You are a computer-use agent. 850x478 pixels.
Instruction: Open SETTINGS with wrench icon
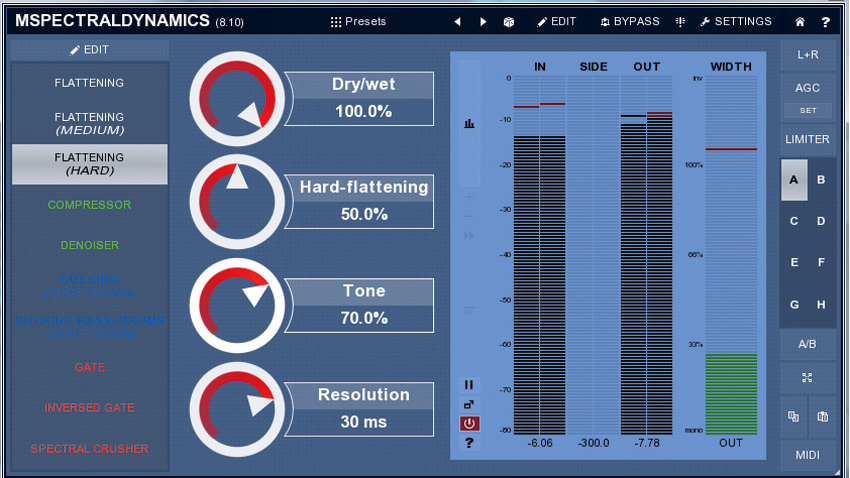[736, 22]
